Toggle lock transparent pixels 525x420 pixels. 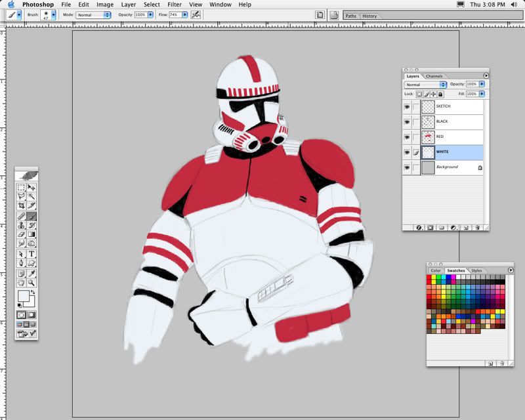click(x=419, y=94)
